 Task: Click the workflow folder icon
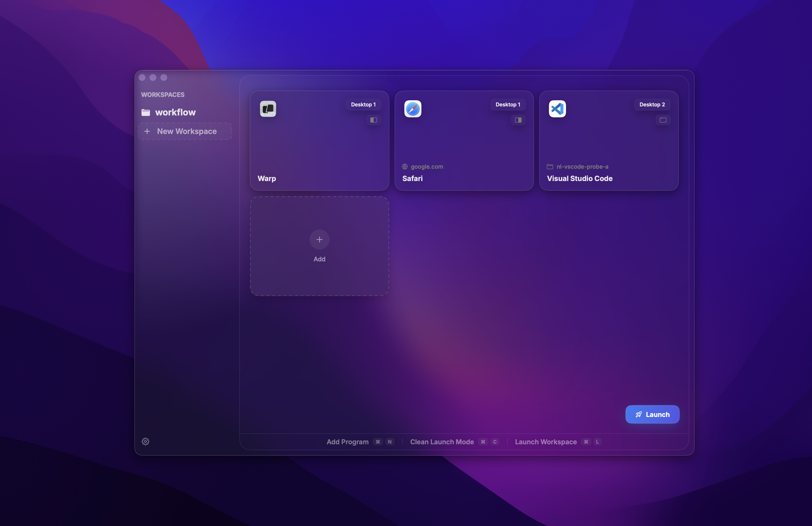tap(146, 112)
